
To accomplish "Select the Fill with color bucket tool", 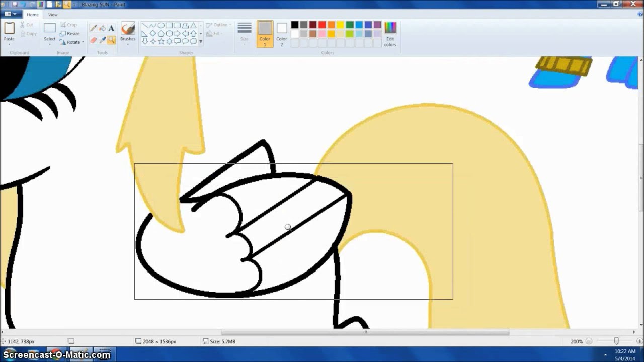I will (102, 28).
